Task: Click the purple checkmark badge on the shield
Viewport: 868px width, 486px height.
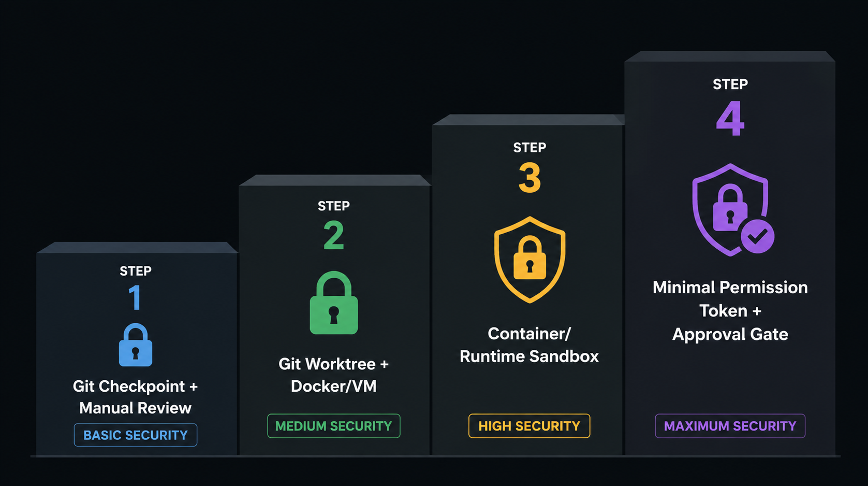Action: (757, 236)
